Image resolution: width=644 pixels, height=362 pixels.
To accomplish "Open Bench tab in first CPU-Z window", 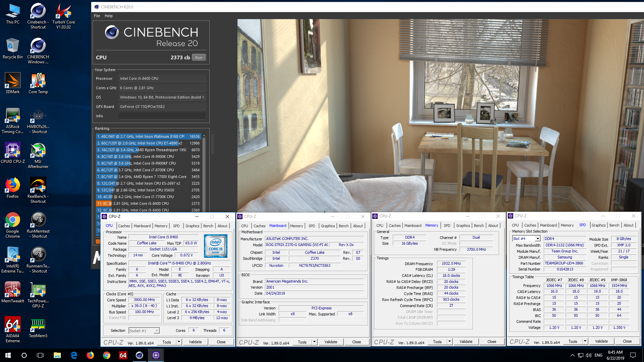I will 208,226.
